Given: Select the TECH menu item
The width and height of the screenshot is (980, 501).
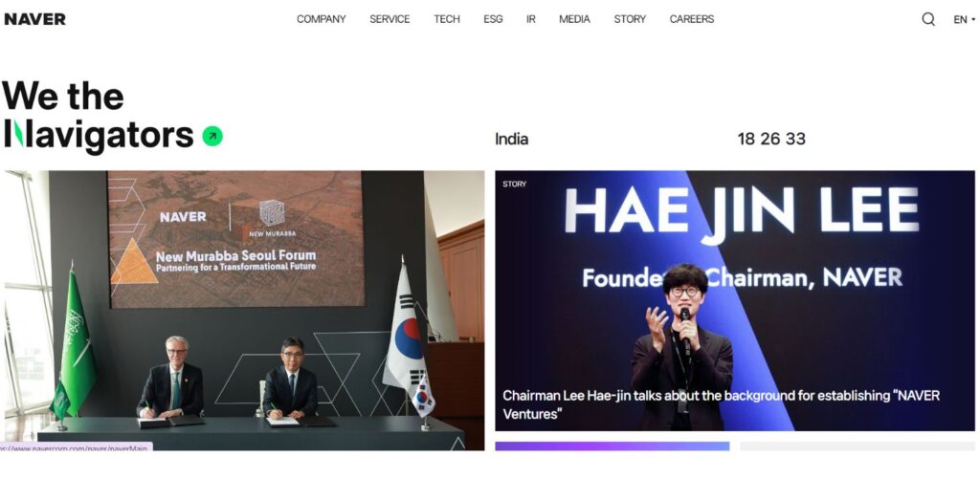Looking at the screenshot, I should pos(447,19).
